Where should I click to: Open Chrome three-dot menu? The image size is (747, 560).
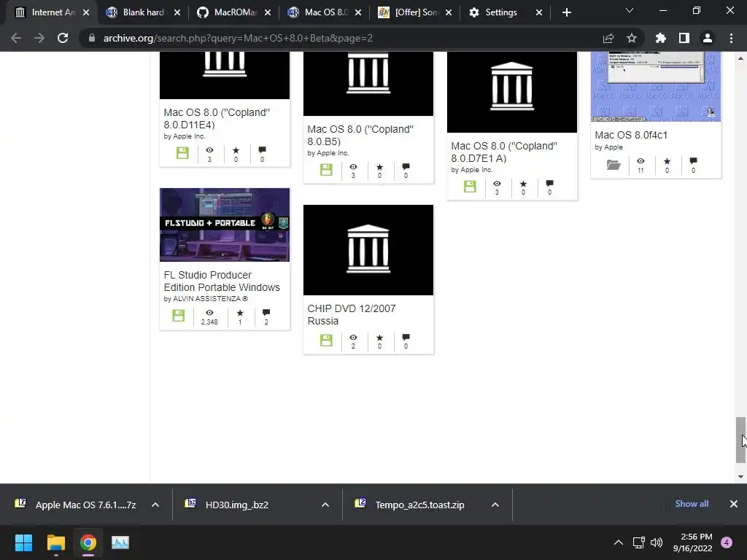(731, 38)
